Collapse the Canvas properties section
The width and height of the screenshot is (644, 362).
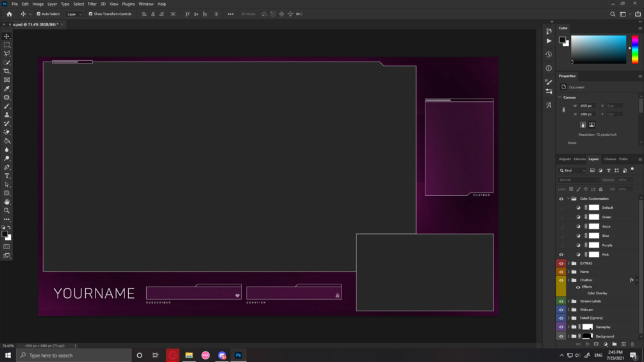[560, 97]
